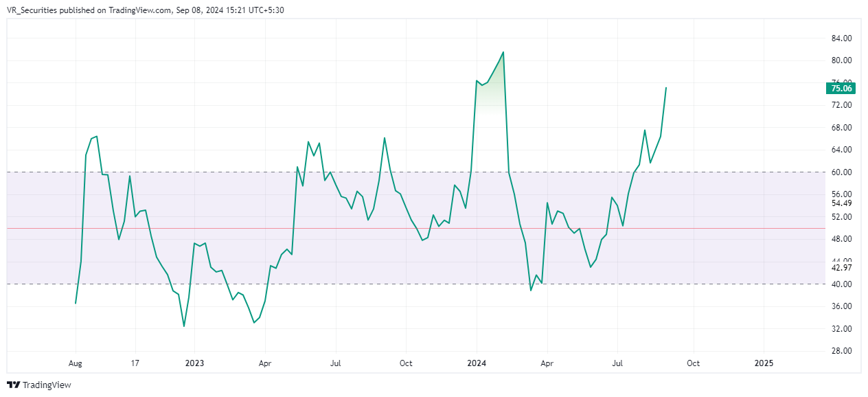868x397 pixels.
Task: Click the 2025 label on time axis
Action: click(764, 363)
